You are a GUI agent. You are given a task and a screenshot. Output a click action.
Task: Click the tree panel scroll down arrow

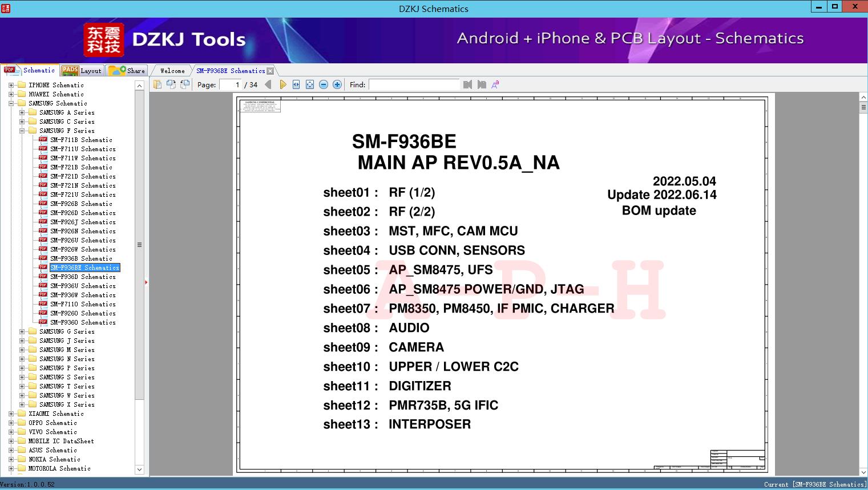tap(139, 469)
